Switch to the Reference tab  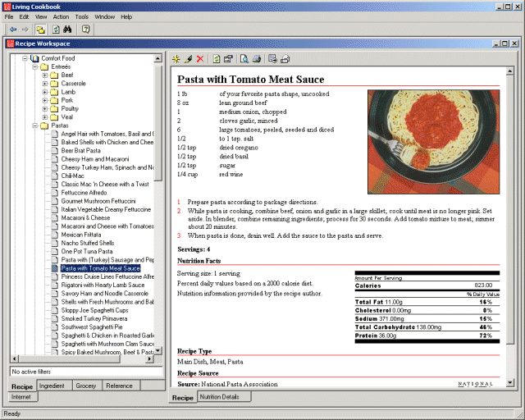coord(121,386)
